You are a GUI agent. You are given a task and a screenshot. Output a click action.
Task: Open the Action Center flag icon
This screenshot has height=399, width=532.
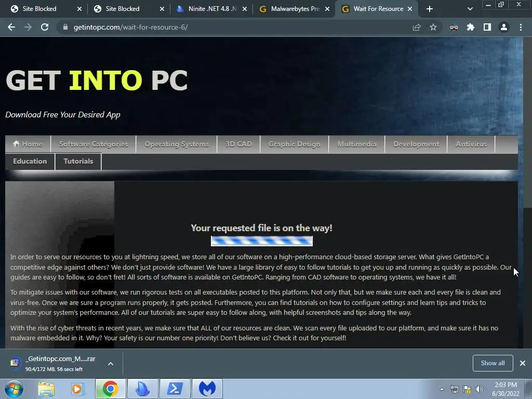(467, 389)
